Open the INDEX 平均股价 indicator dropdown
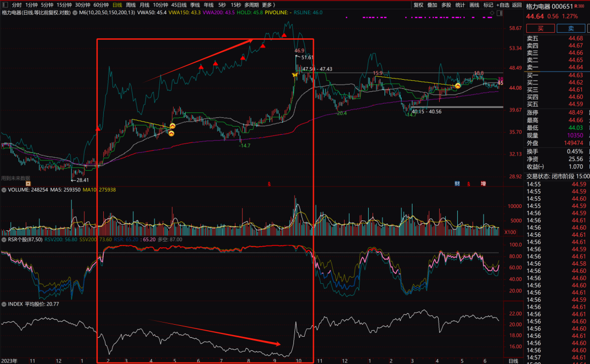Viewport: 590px width, 364px height. coord(4,304)
